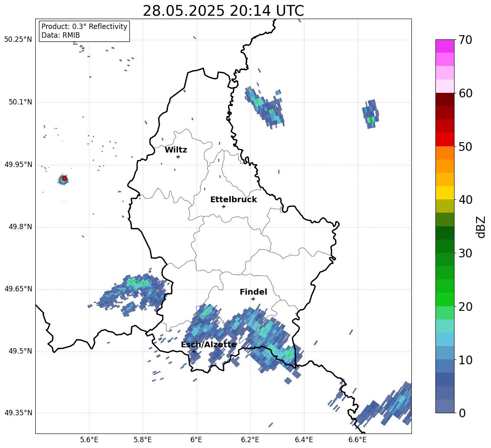Pick the olive colorbar segment below 40

[445, 206]
